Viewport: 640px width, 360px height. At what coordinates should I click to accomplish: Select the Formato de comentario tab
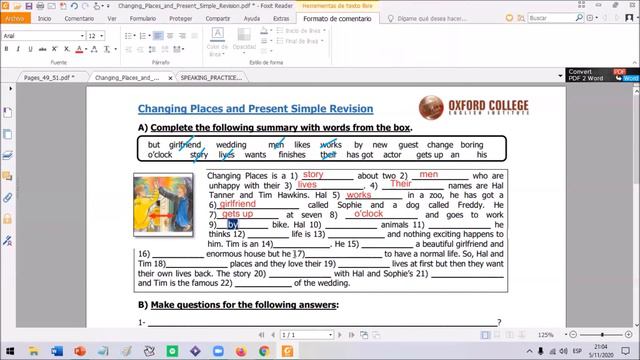337,19
